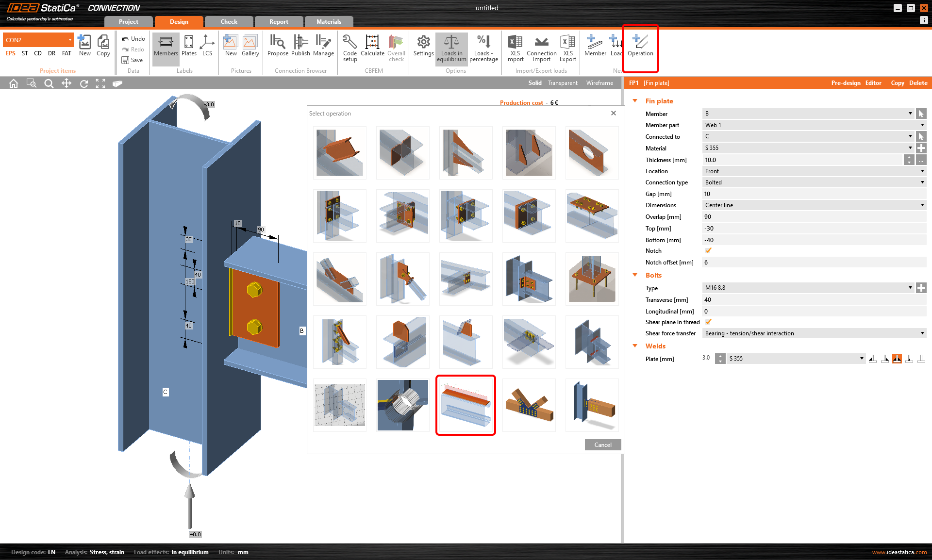
Task: Open the Code setup tool
Action: [349, 48]
